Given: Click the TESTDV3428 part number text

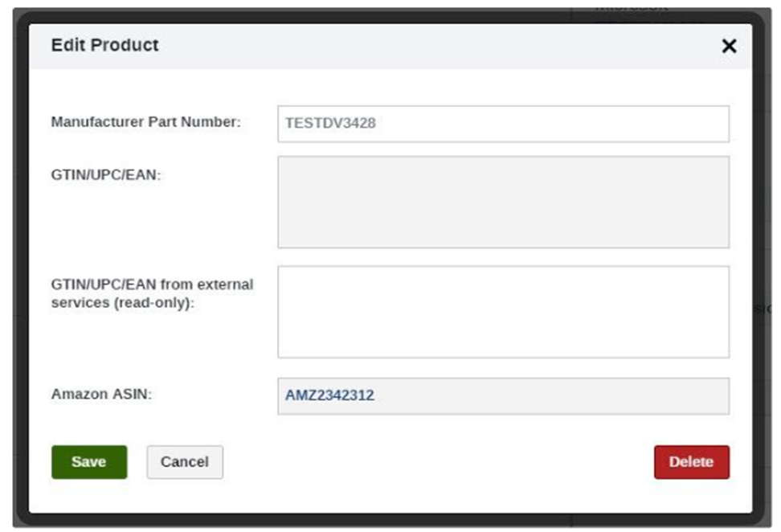Looking at the screenshot, I should coord(330,123).
